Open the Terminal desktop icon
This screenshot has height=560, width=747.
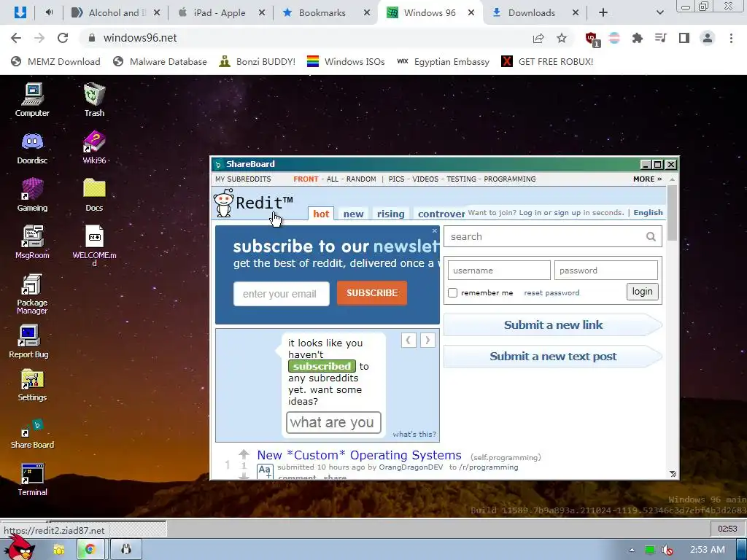click(32, 480)
